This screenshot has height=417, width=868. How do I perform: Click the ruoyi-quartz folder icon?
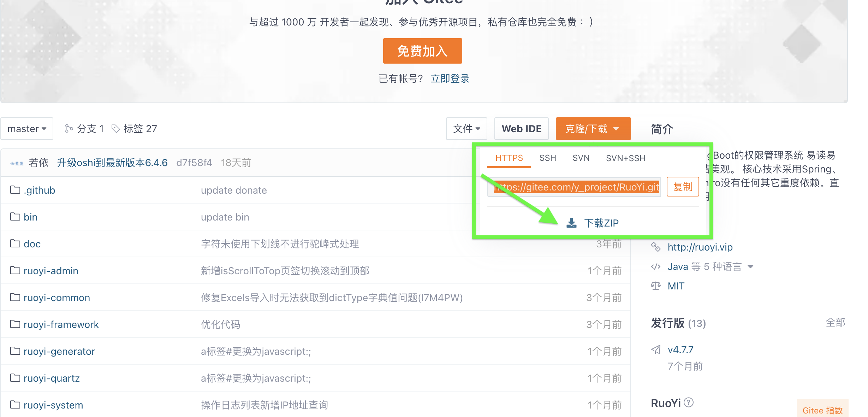point(15,378)
